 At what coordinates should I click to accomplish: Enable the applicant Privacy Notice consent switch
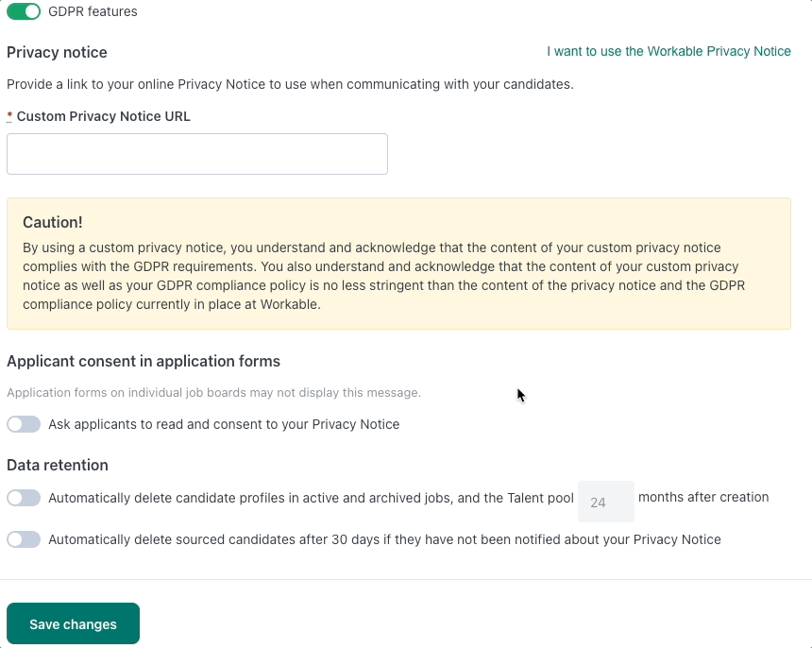[x=24, y=424]
